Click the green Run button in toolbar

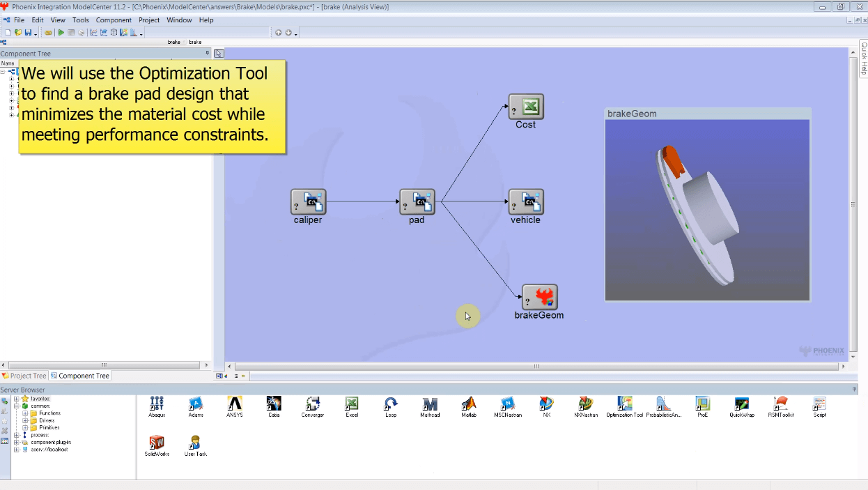[61, 33]
